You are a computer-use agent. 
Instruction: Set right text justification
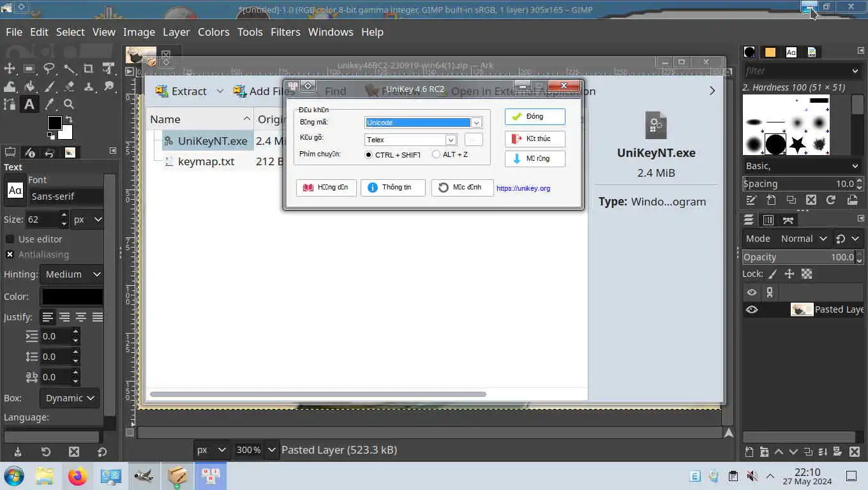click(x=64, y=317)
